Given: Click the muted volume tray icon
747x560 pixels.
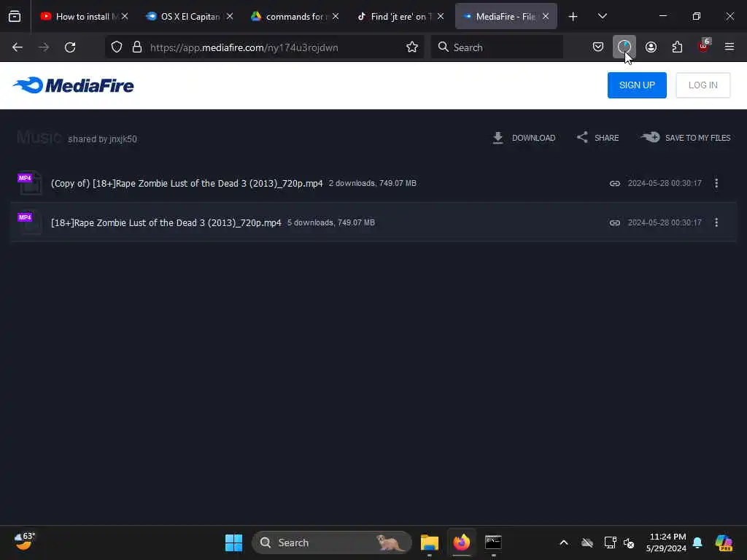Looking at the screenshot, I should click(x=629, y=542).
